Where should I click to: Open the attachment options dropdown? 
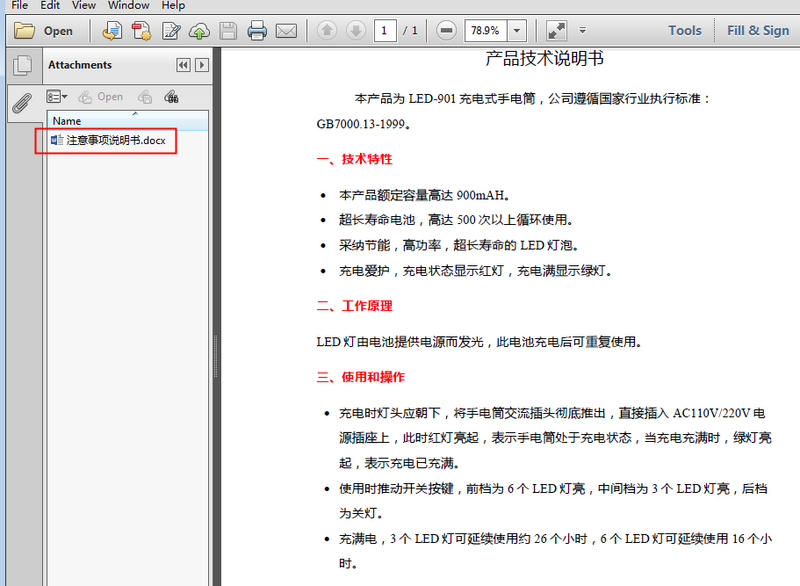[58, 95]
